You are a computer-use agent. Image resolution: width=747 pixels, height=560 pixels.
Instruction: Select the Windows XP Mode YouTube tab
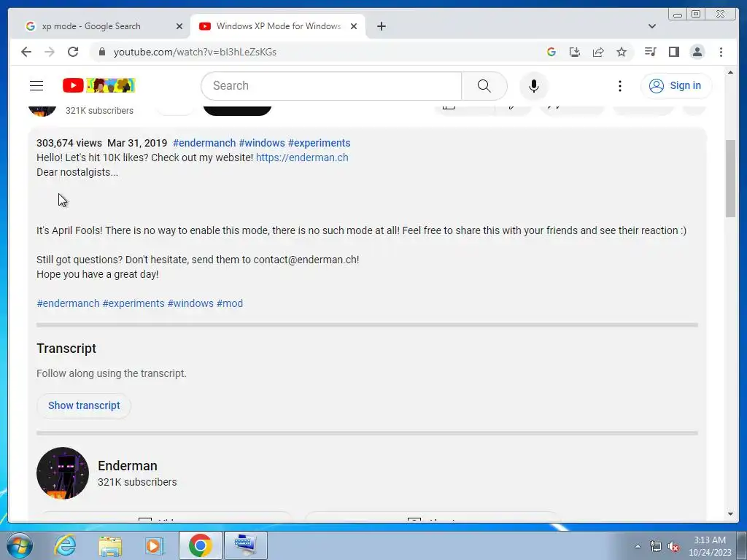pyautogui.click(x=278, y=26)
